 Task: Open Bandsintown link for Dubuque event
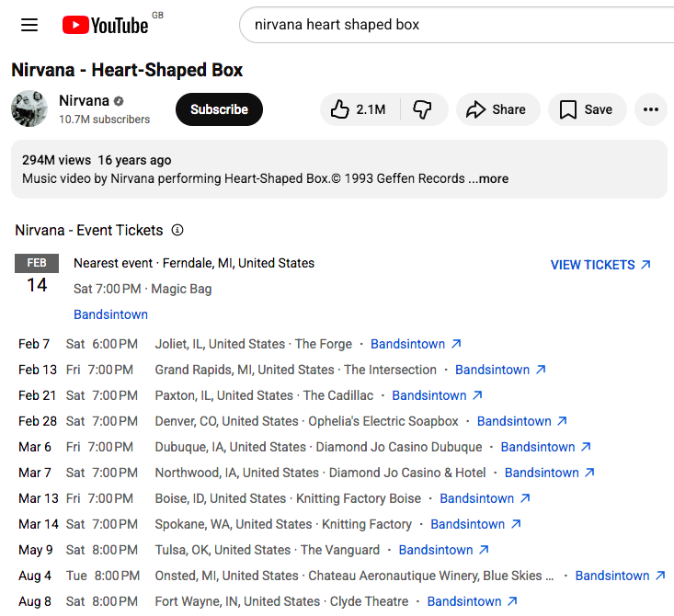pyautogui.click(x=546, y=447)
